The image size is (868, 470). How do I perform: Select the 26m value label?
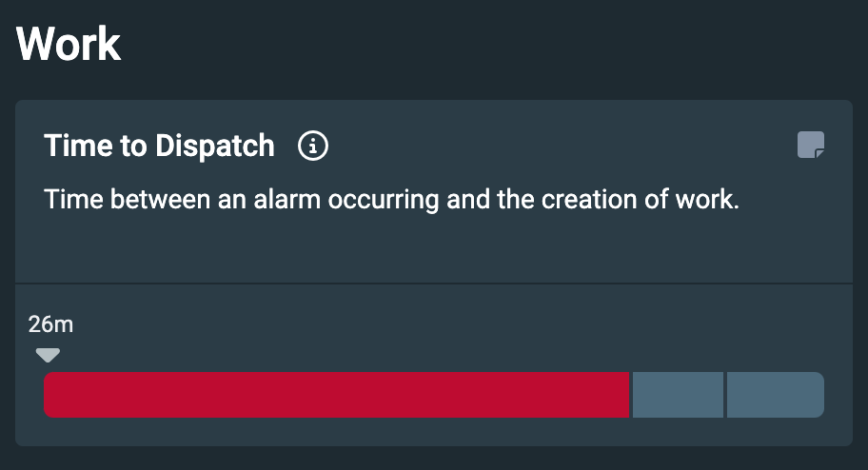50,324
